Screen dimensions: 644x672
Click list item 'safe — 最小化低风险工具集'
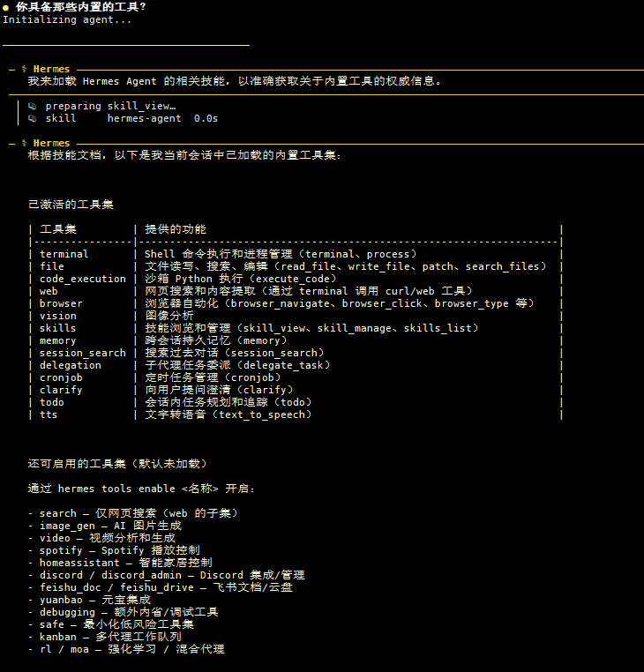111,624
